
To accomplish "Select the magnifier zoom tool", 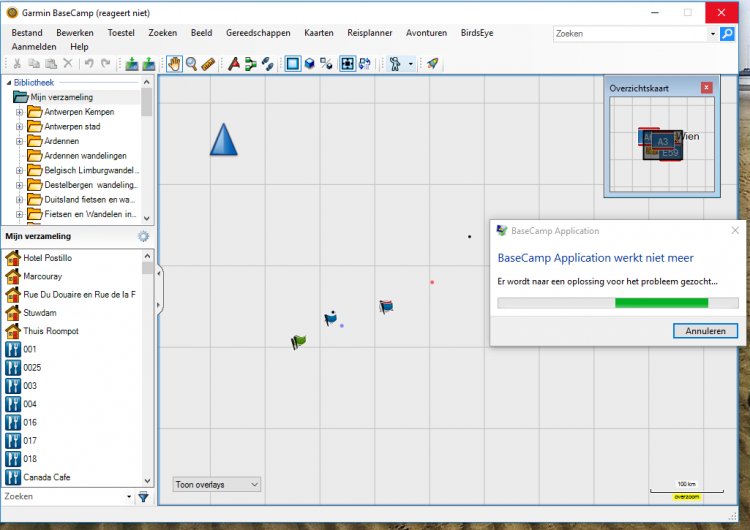I will click(191, 64).
